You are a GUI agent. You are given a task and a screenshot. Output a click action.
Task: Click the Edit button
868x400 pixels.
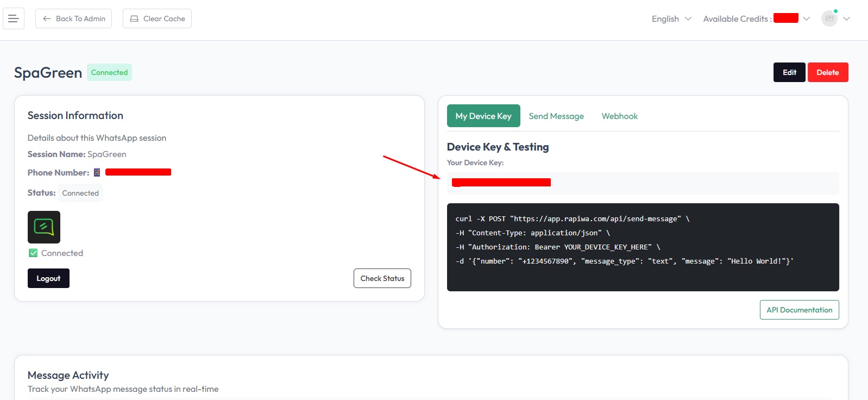tap(789, 72)
